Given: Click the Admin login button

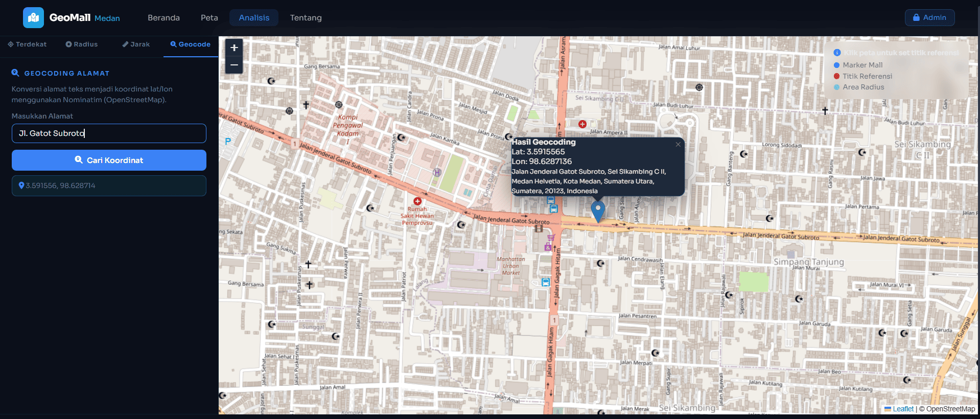Looking at the screenshot, I should (x=929, y=17).
